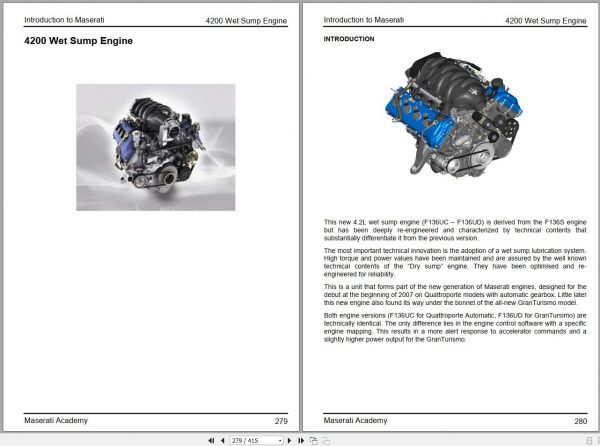Click the single page layout icon at bottom right
Viewport: 600px width, 446px height.
[589, 441]
